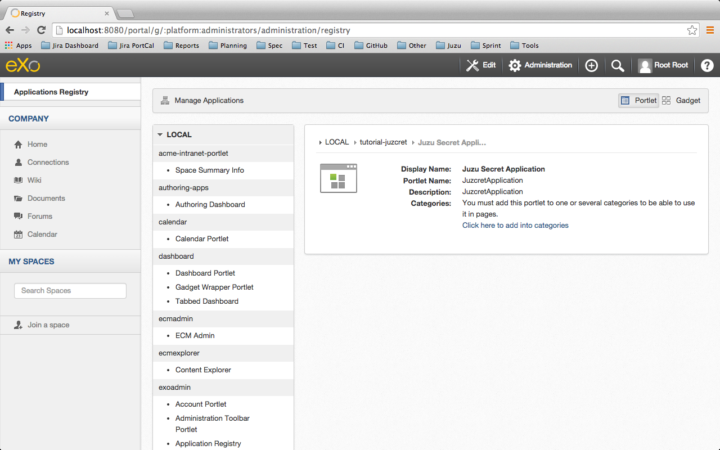720x450 pixels.
Task: Click the Manage Applications icon
Action: click(165, 101)
